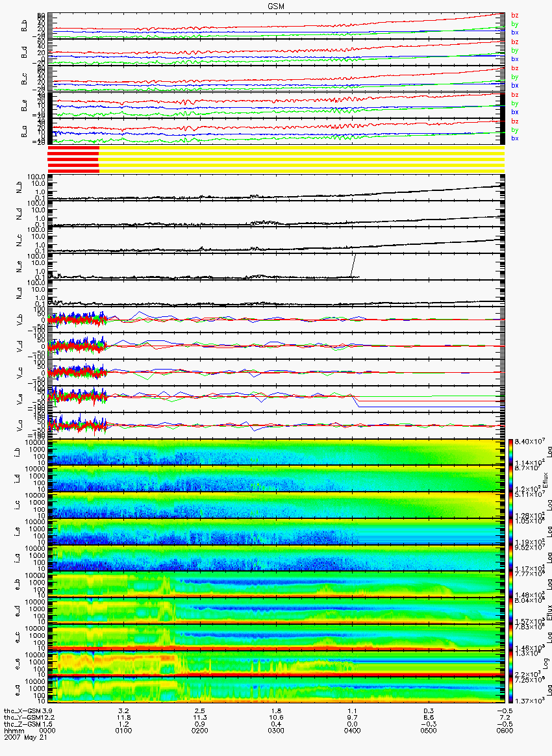This screenshot has width=552, height=756.
Task: Select the e_b electron spectrogram label
Action: click(18, 585)
